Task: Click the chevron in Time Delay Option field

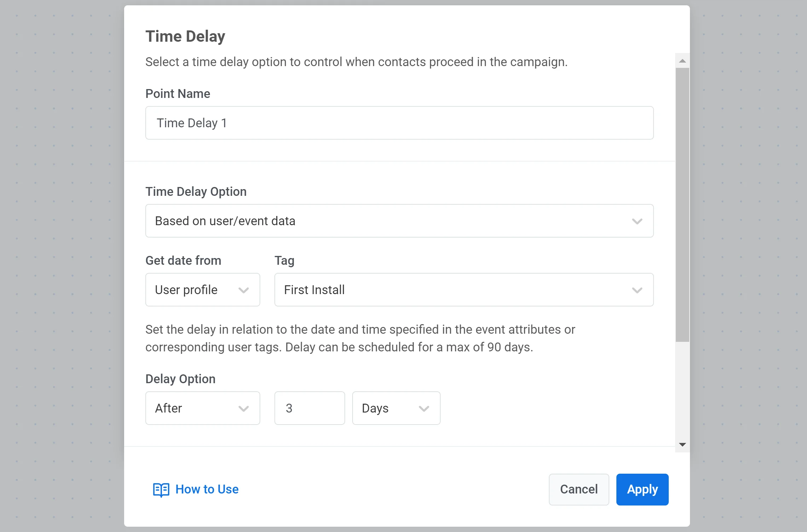Action: pyautogui.click(x=637, y=221)
